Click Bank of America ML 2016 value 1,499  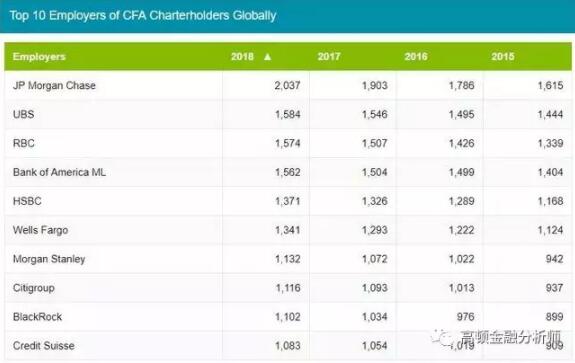point(462,172)
